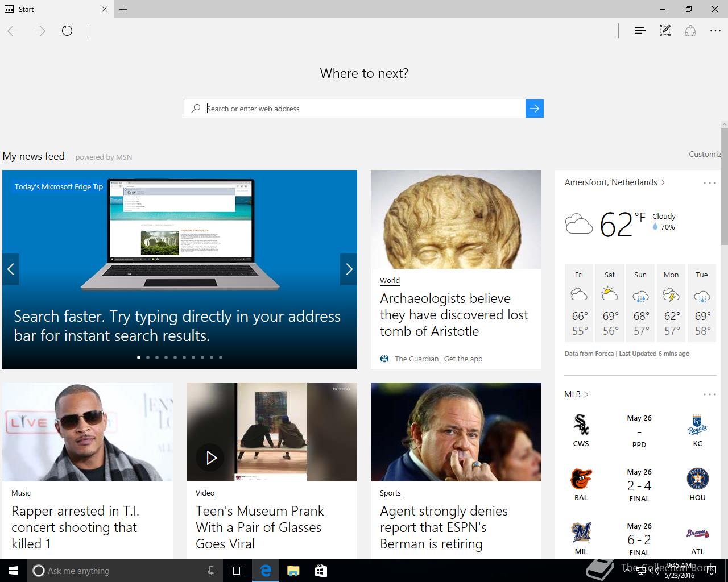The height and width of the screenshot is (582, 728).
Task: Open BAL vs HOU 2-4 score
Action: tap(639, 486)
